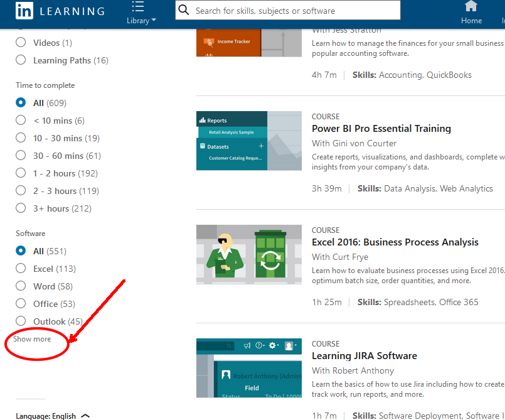Click the '3h 39m' duration text

(x=326, y=188)
